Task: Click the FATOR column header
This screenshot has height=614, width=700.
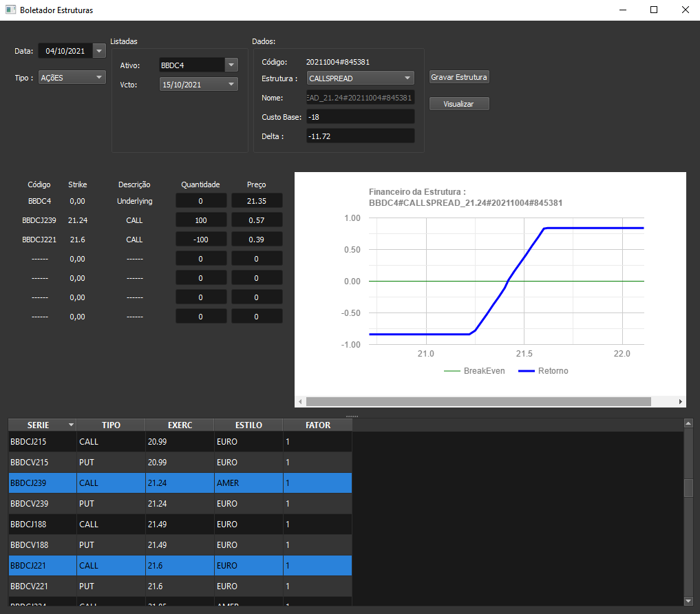Action: 318,425
